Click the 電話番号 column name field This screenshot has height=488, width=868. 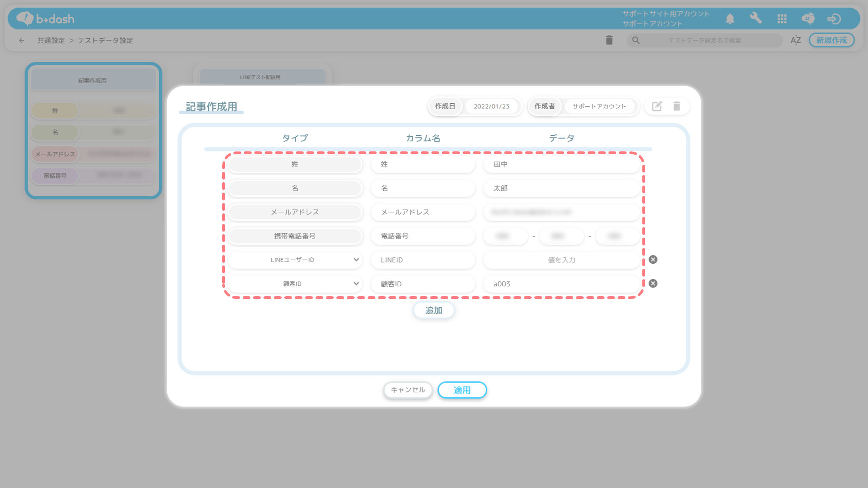[423, 236]
